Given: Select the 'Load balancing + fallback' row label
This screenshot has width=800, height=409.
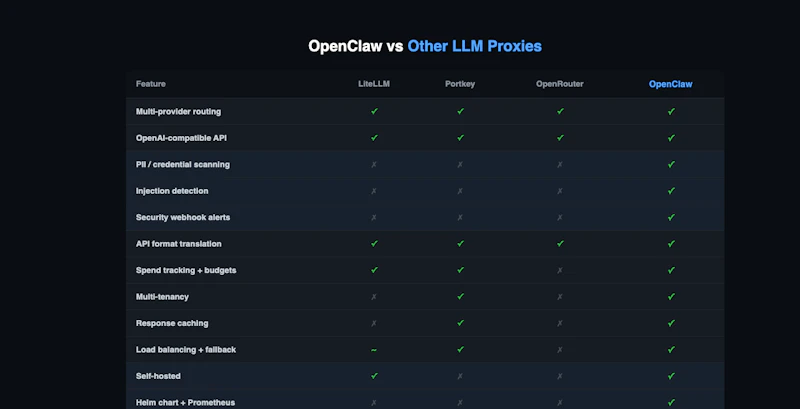Looking at the screenshot, I should point(186,350).
